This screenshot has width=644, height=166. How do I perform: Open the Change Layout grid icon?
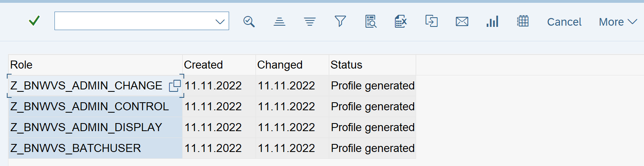(x=523, y=21)
